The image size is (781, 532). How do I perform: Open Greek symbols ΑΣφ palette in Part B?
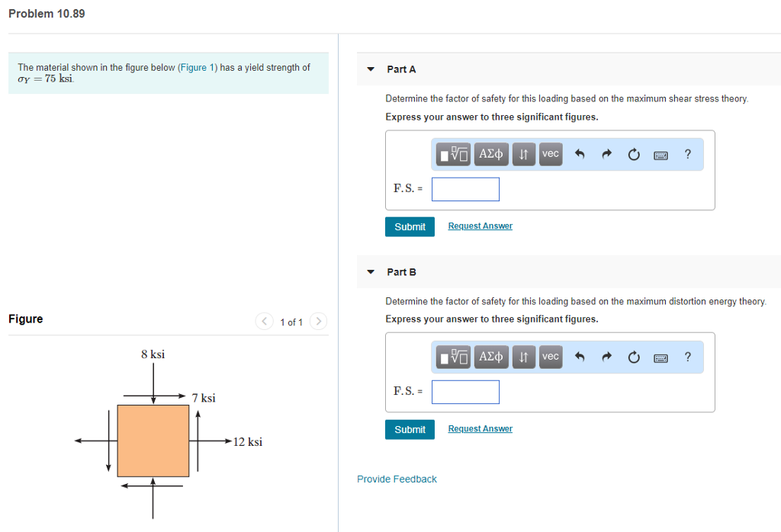tap(490, 357)
